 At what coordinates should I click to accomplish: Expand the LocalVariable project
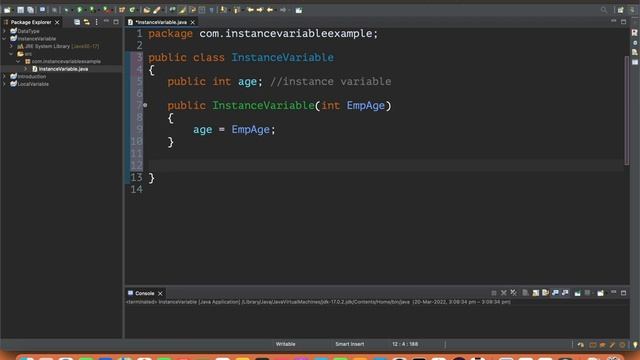point(4,84)
